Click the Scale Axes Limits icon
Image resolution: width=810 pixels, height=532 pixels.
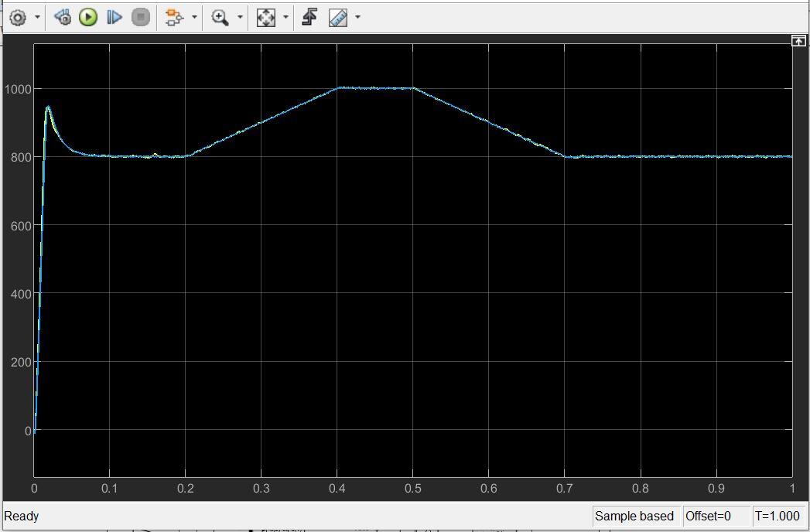click(x=266, y=18)
